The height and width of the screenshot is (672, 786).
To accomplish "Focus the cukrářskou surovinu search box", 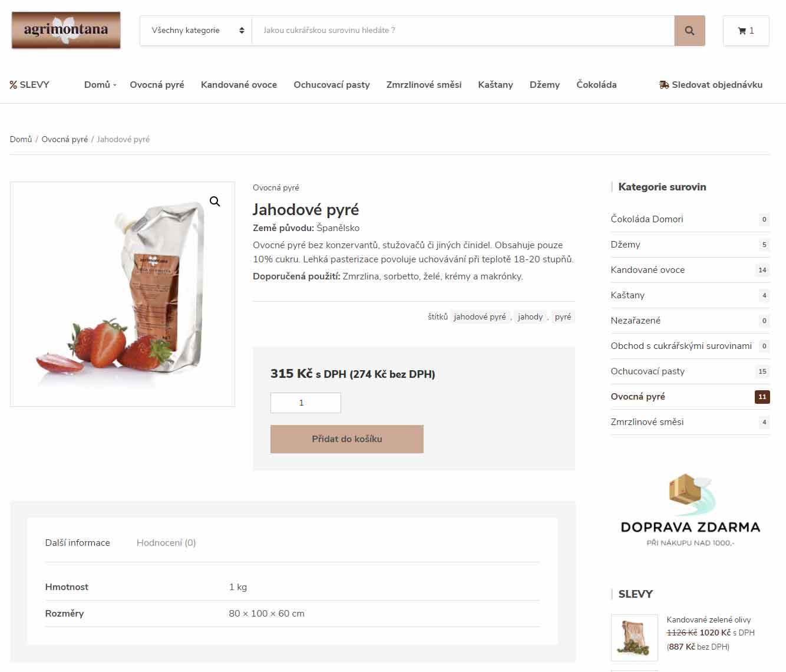I will [463, 31].
